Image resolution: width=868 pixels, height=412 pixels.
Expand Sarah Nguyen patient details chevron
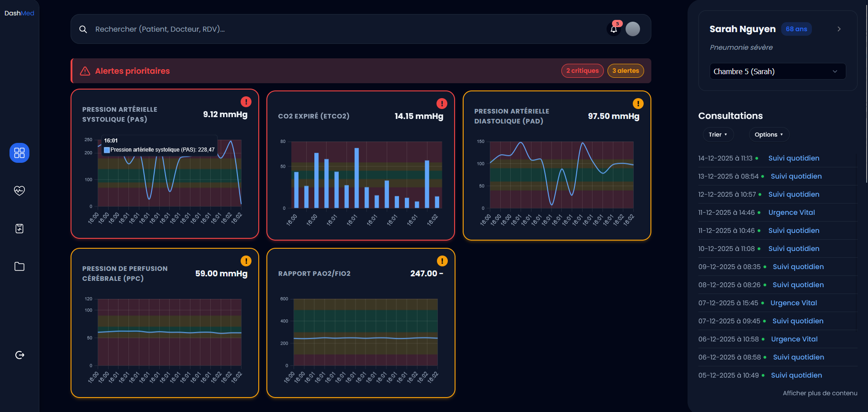coord(839,29)
